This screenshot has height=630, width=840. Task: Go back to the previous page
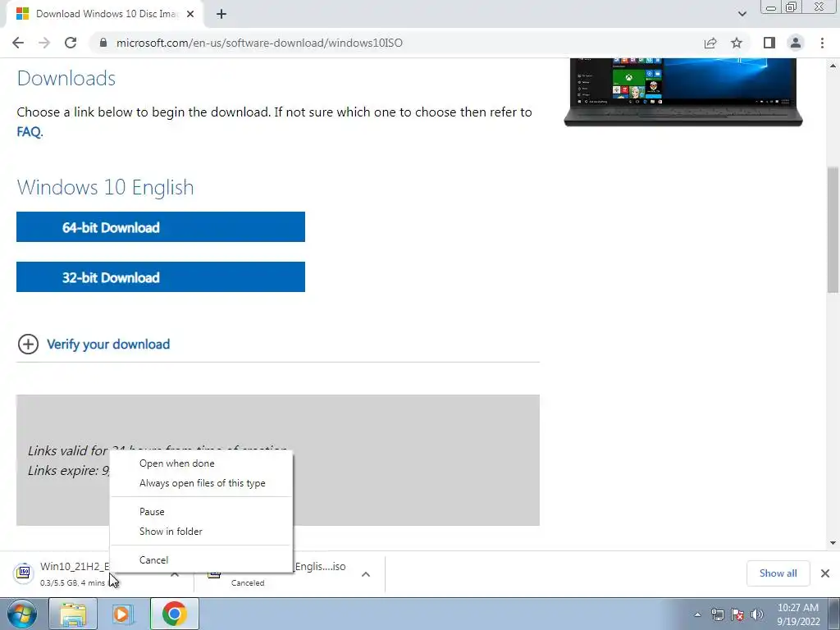pos(18,43)
